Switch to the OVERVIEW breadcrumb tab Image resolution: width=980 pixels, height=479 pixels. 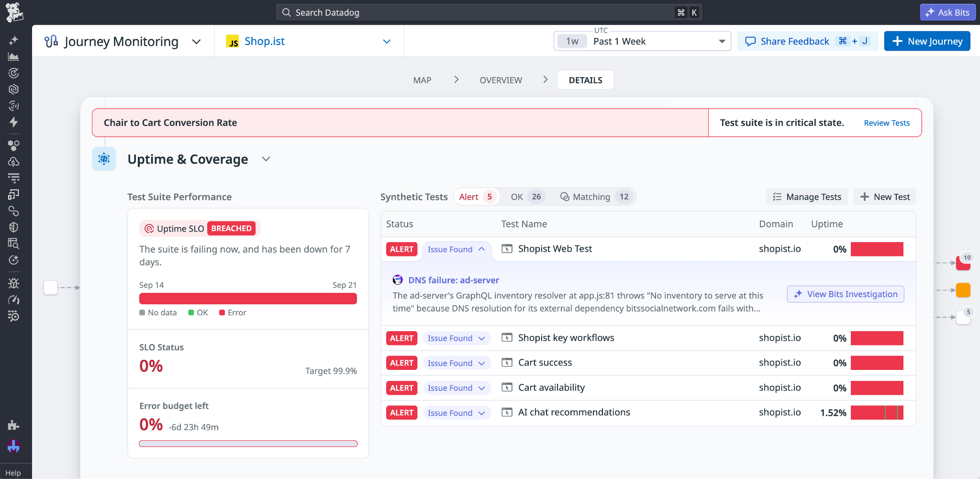coord(501,80)
